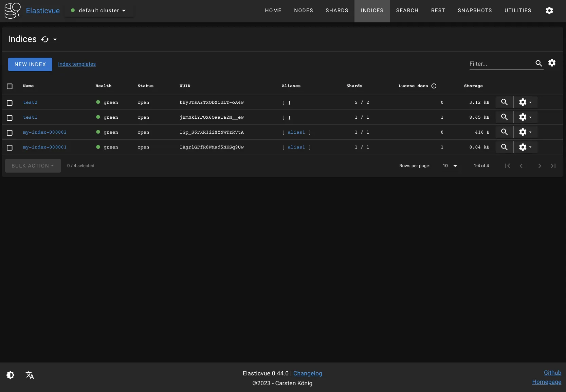Image resolution: width=566 pixels, height=392 pixels.
Task: Open options menu for test2 index
Action: click(525, 102)
